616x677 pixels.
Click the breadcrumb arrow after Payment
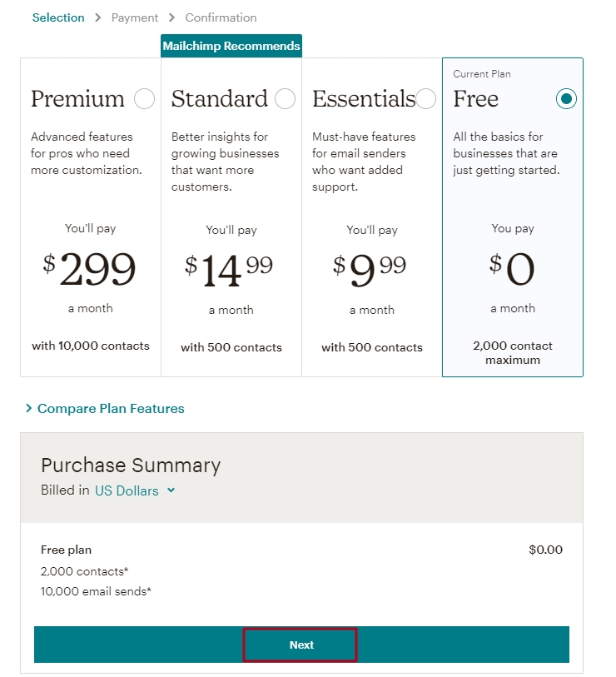pyautogui.click(x=172, y=17)
